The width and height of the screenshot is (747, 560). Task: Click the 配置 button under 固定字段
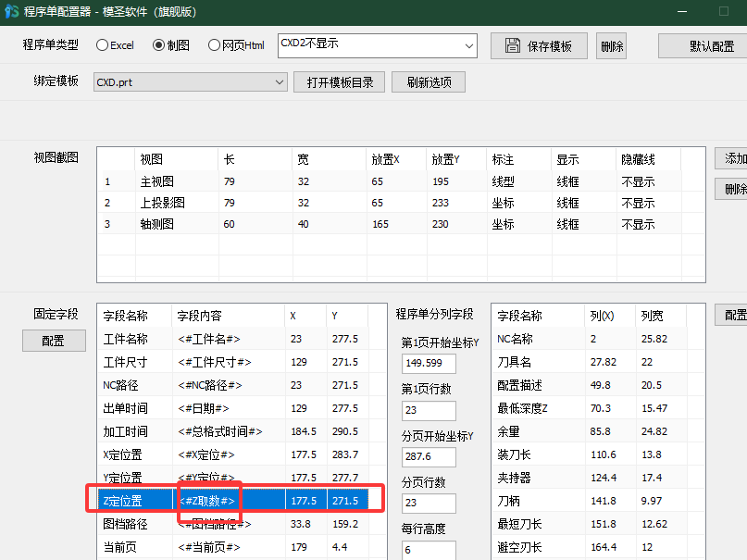coord(54,341)
